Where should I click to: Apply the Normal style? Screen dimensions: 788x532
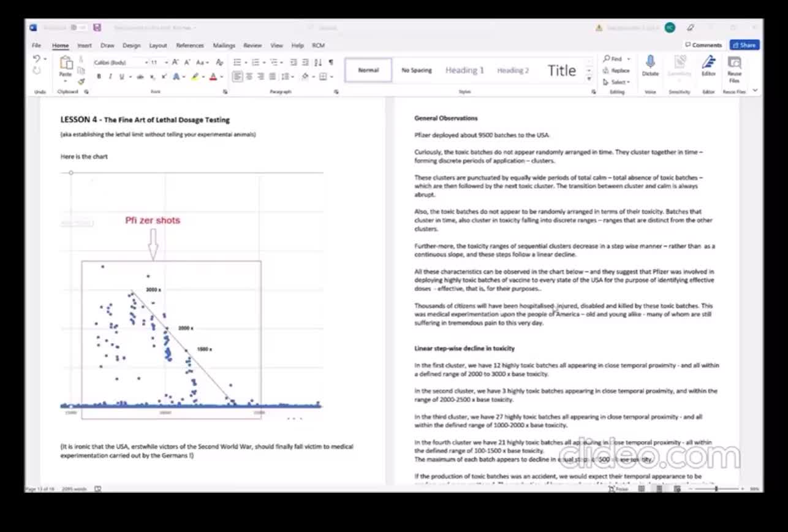point(368,70)
